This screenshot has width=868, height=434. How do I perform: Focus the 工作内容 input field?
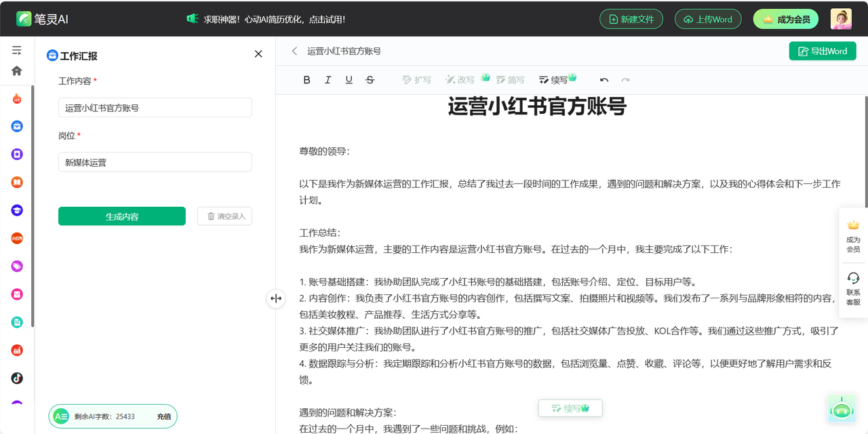(155, 107)
